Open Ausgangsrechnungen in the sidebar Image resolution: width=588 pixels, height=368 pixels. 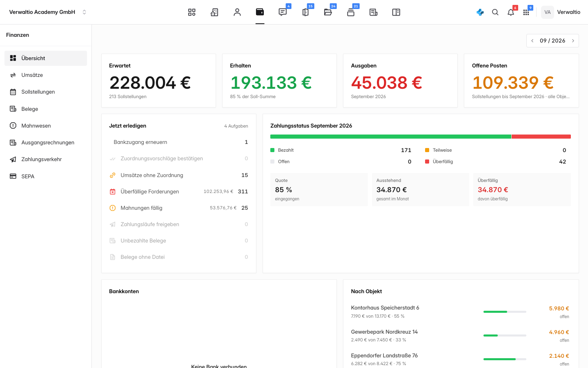[46, 142]
